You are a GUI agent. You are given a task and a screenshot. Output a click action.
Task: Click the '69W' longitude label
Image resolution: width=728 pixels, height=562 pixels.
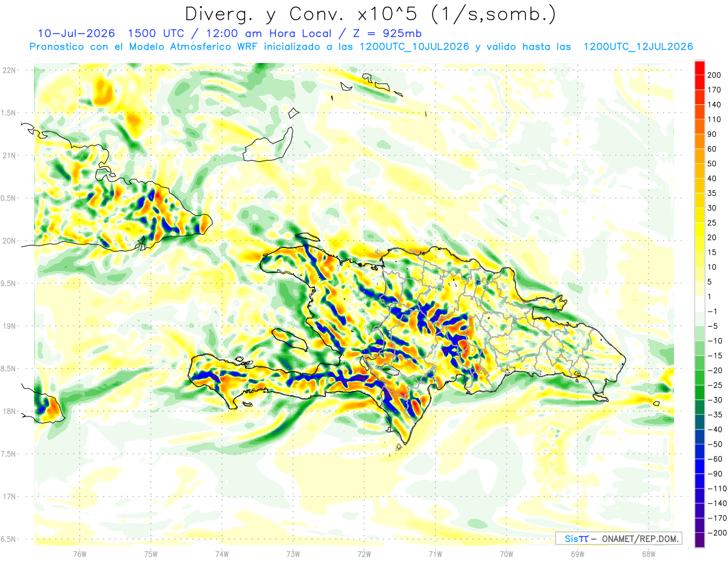coord(577,554)
